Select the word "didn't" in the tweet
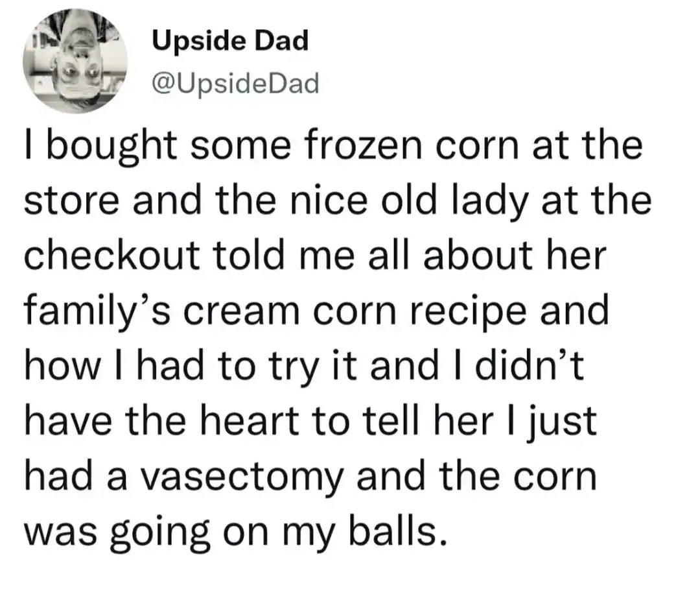 point(529,366)
